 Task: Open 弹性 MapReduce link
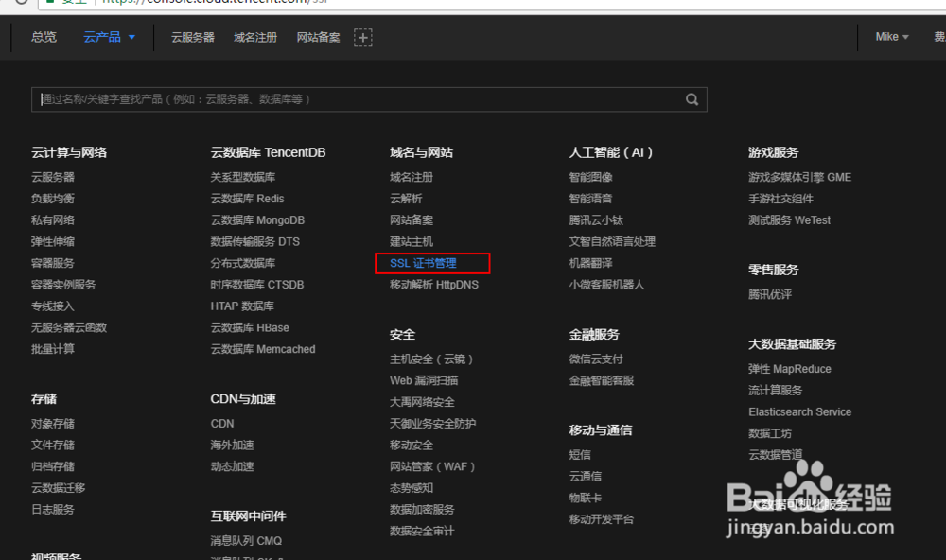[x=790, y=369]
